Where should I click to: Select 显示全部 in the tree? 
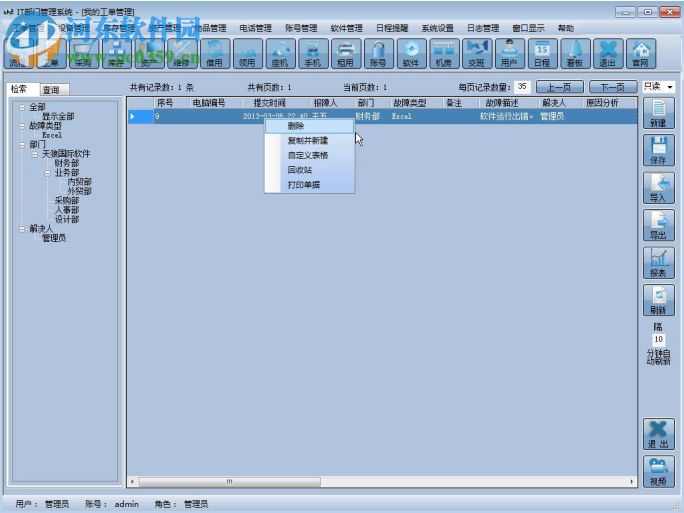click(58, 116)
